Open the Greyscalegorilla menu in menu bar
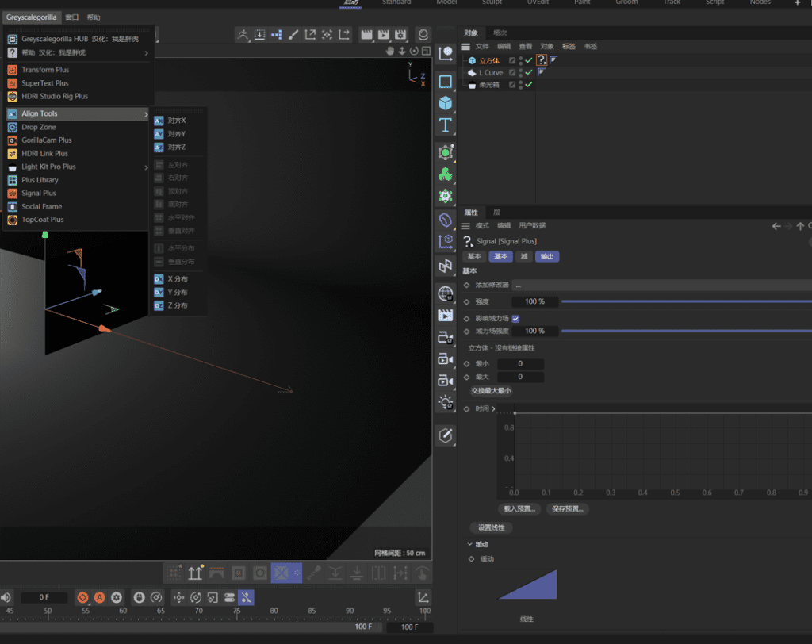The height and width of the screenshot is (644, 812). coord(32,17)
